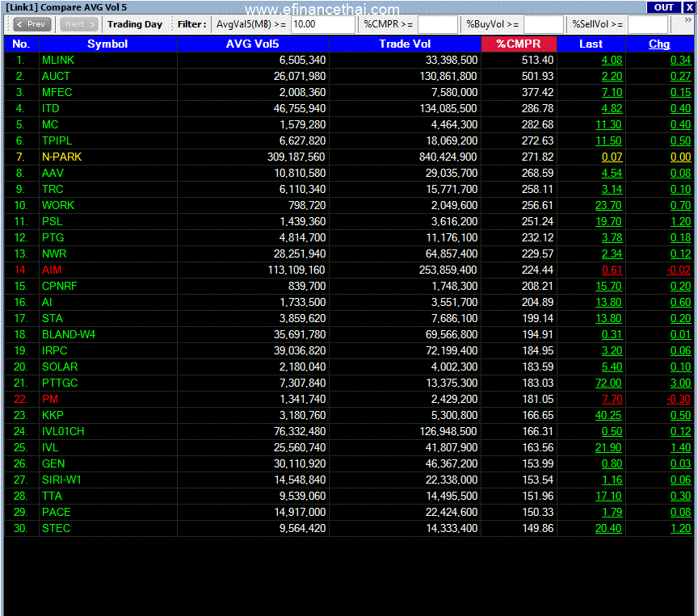Click PTTGC change value 3.00

pos(681,383)
